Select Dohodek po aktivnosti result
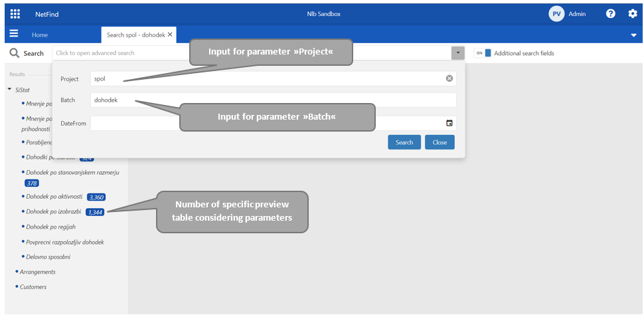This screenshot has width=644, height=319. point(54,197)
